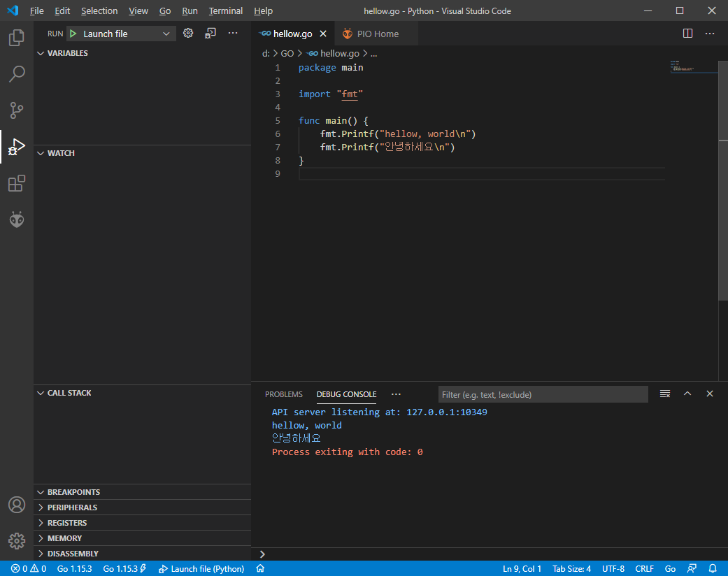Start debugging with green play arrow

[x=73, y=34]
